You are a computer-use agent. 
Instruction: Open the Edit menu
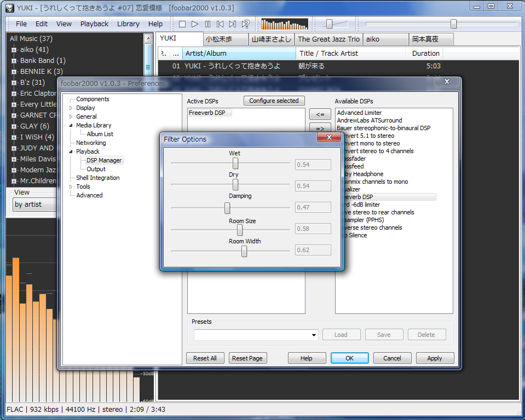tap(42, 24)
